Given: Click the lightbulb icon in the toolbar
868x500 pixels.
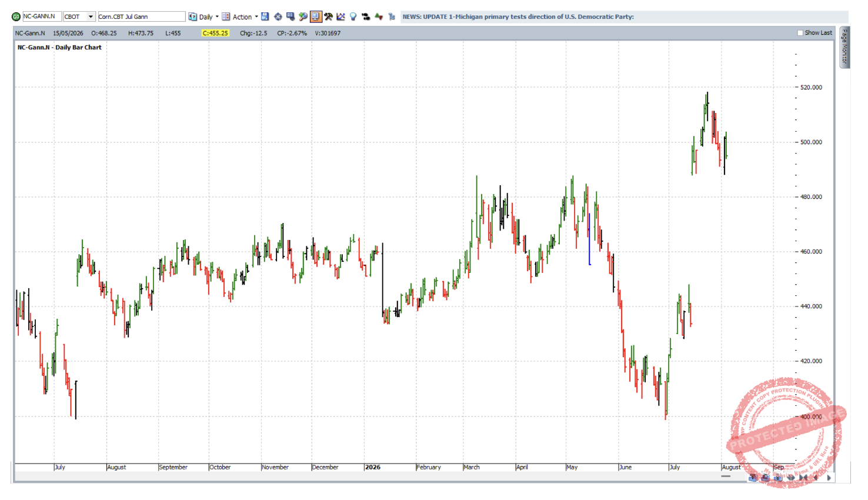Looking at the screenshot, I should (x=353, y=16).
